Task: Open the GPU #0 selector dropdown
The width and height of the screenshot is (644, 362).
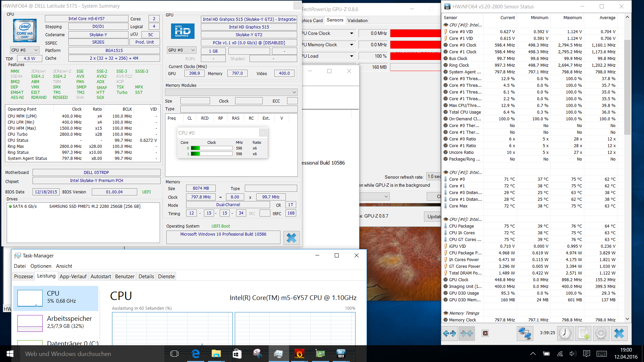Action: pos(181,50)
